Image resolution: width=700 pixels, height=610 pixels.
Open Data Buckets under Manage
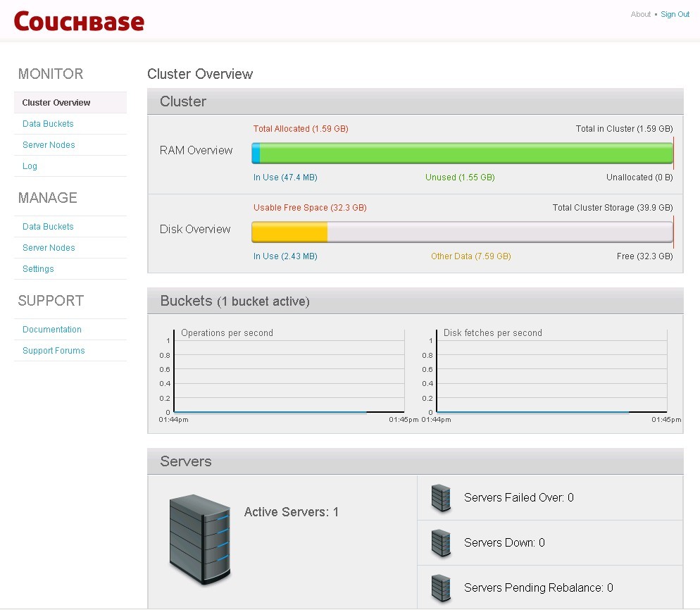[48, 227]
